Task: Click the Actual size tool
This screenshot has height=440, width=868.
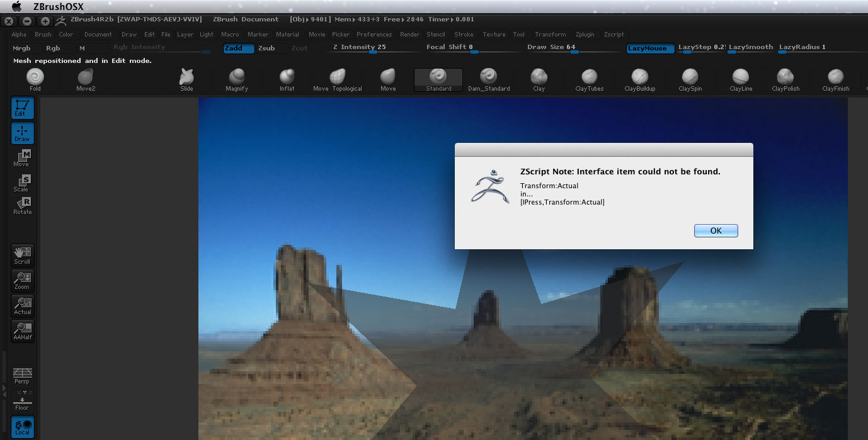Action: (23, 306)
